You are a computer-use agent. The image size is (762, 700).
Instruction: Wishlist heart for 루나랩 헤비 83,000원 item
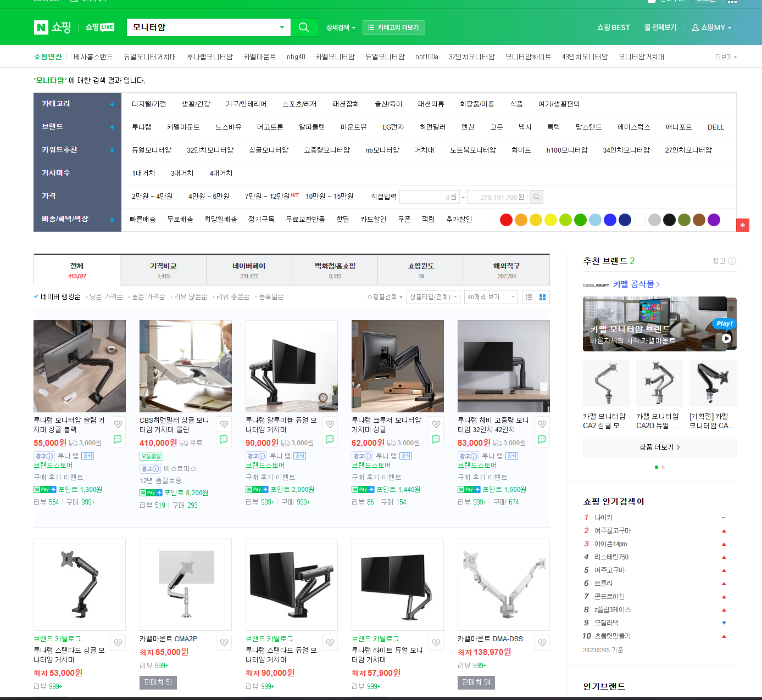click(542, 424)
